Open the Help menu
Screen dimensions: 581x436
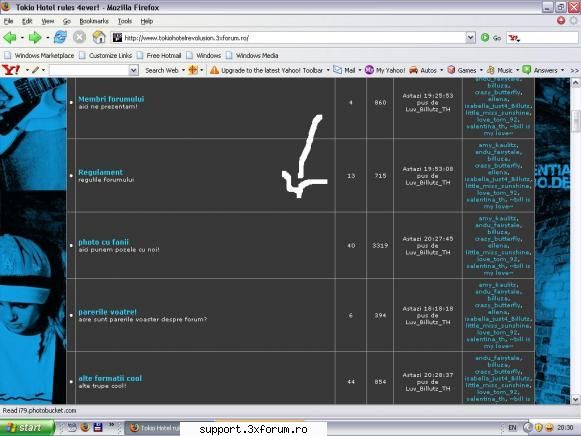tap(147, 21)
